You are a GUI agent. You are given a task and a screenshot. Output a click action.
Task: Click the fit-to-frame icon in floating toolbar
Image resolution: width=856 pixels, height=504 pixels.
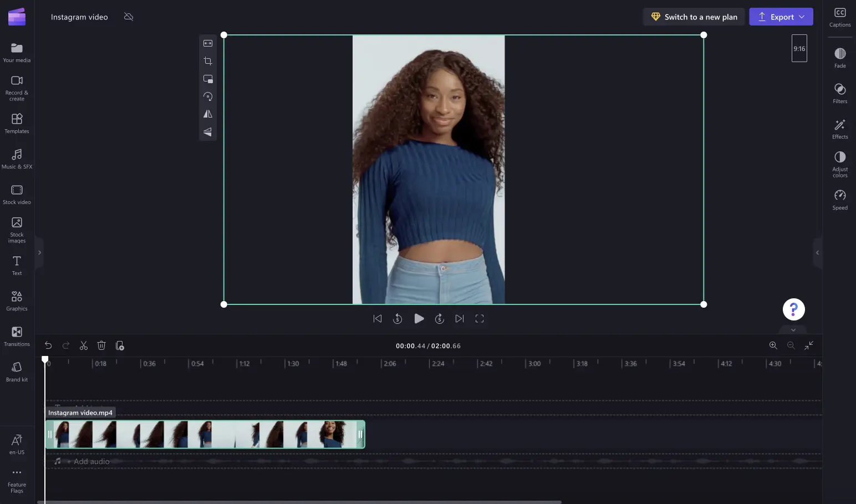click(208, 43)
